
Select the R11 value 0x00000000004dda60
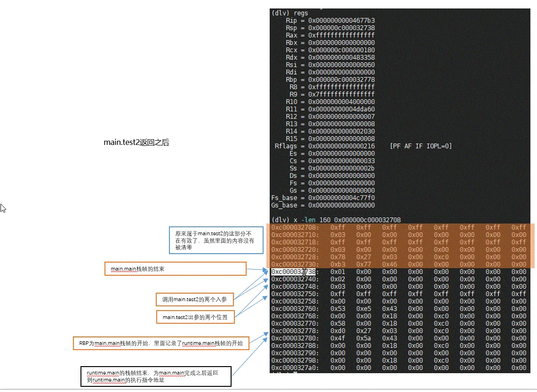[341, 109]
